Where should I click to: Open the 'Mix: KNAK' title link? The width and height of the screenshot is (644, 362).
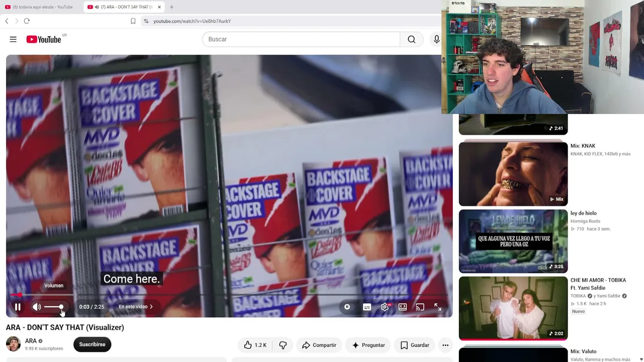point(583,146)
